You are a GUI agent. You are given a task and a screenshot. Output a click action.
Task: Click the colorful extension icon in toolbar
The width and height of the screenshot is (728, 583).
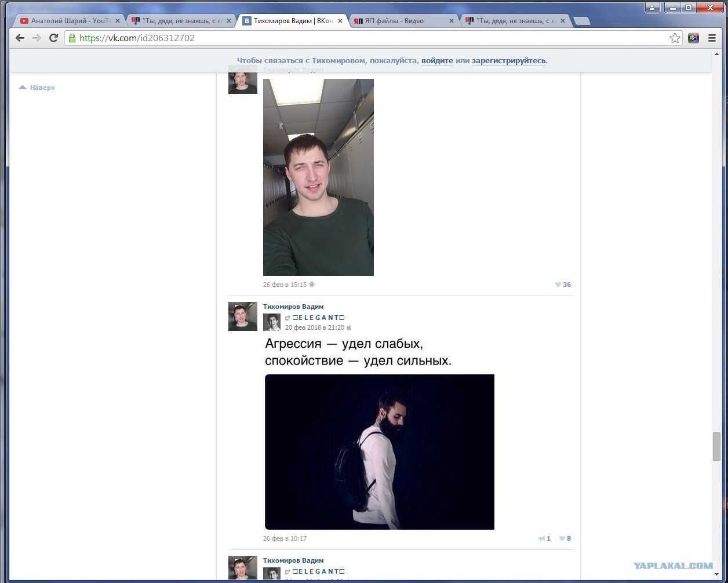pos(693,38)
